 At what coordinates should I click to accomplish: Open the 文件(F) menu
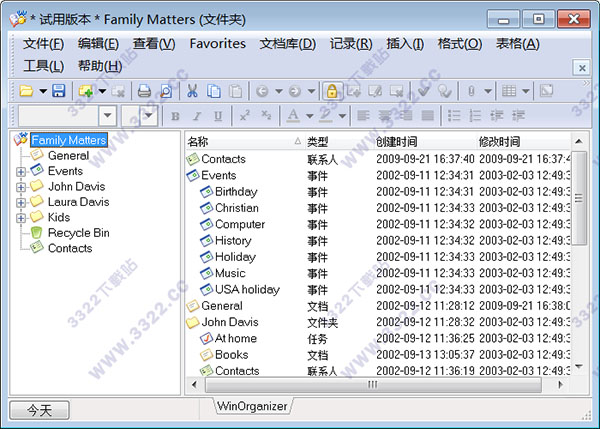coord(43,44)
